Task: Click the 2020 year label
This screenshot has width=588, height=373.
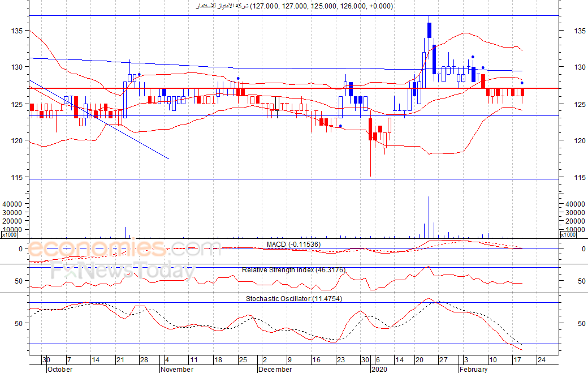Action: 379,369
